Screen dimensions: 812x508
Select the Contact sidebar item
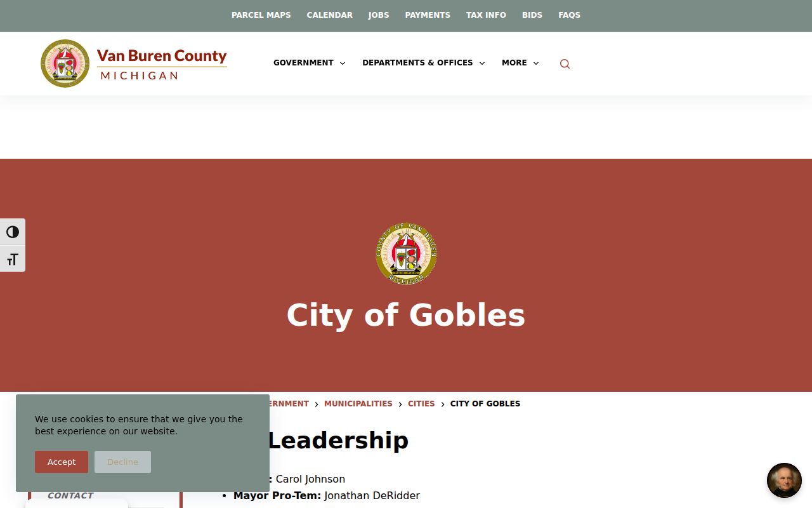pos(70,496)
